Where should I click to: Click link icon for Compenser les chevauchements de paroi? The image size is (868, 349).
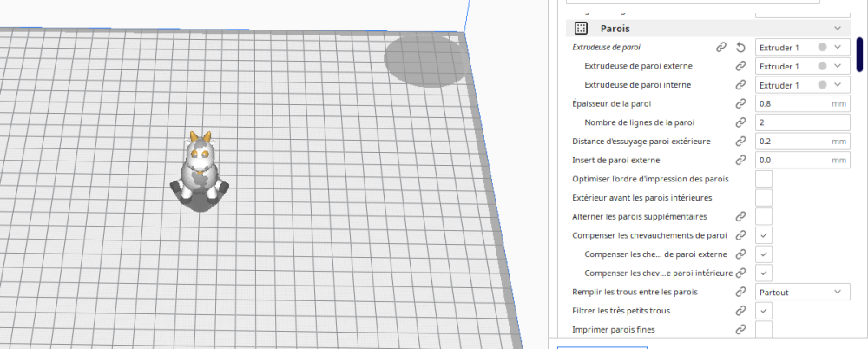(740, 235)
